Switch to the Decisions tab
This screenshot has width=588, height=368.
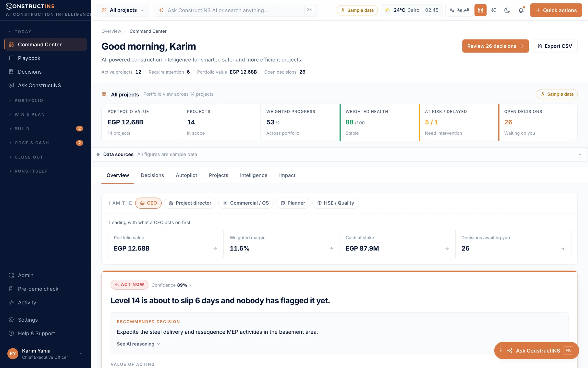pyautogui.click(x=152, y=175)
